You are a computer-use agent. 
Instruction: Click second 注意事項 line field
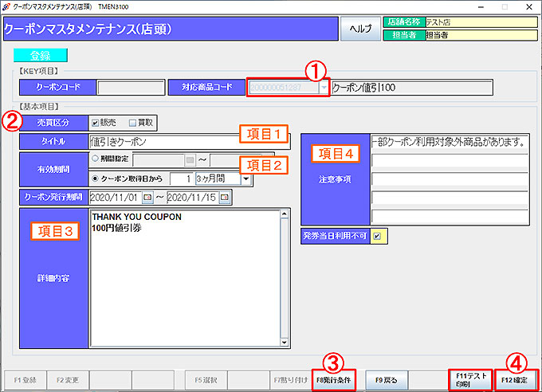(x=450, y=161)
